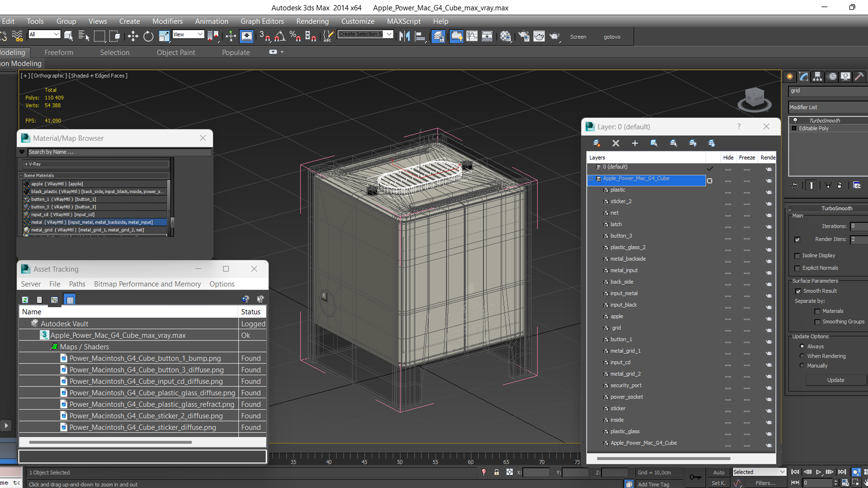The image size is (868, 488).
Task: Open the Modifier List dropdown
Action: (828, 107)
